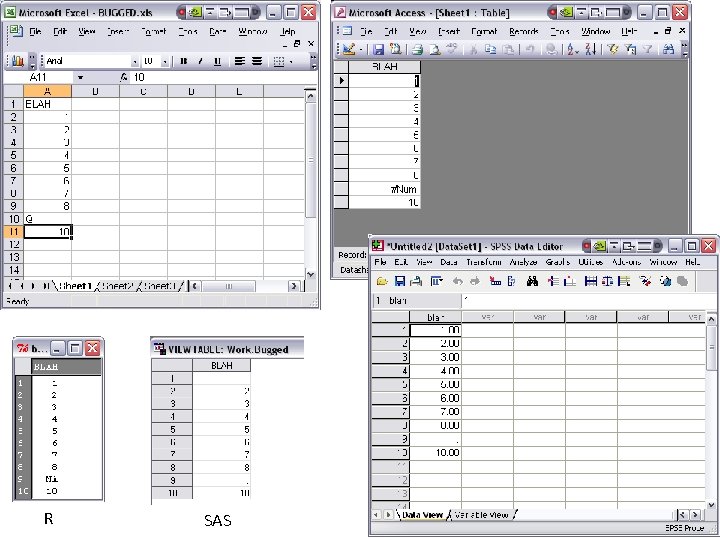Click Sort Ascending icon in Access
The image size is (720, 540).
[573, 49]
